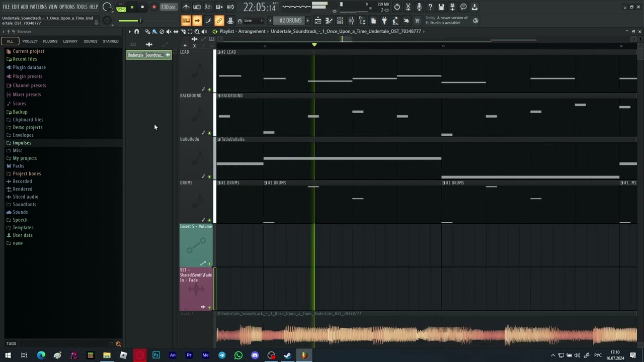Toggle the recording countdown icon
The image size is (644, 362).
(x=208, y=7)
